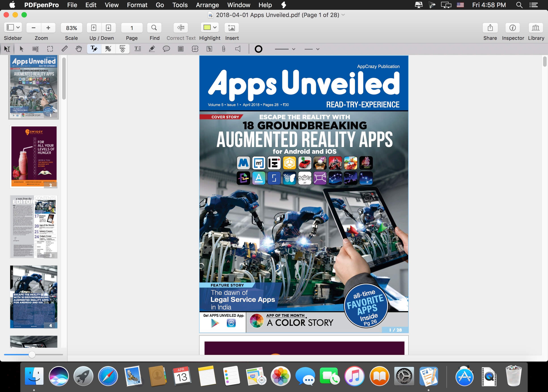Click the Page number field
This screenshot has height=392, width=548.
(x=132, y=28)
